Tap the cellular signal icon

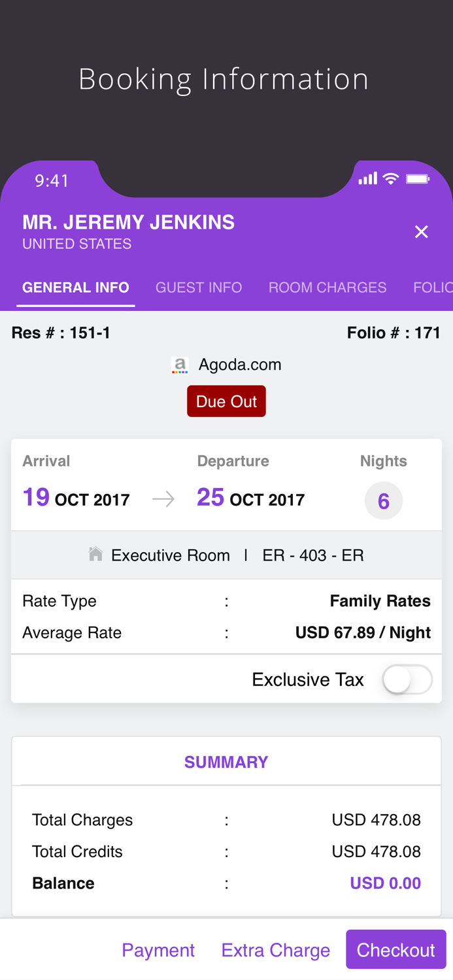pos(368,178)
